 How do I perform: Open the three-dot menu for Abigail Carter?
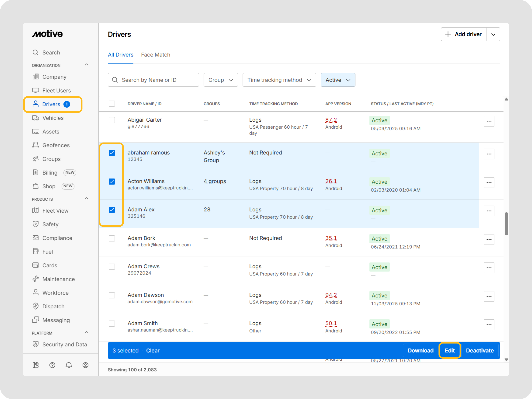click(x=489, y=121)
